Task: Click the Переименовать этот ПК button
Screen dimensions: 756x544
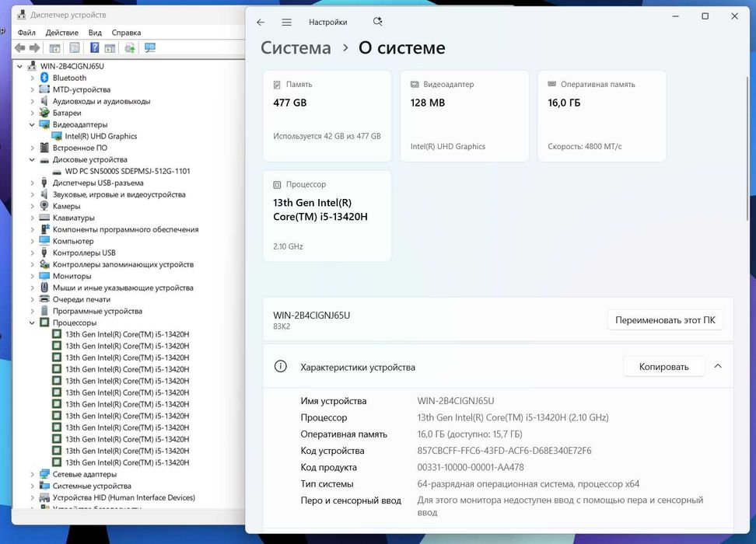Action: tap(665, 320)
